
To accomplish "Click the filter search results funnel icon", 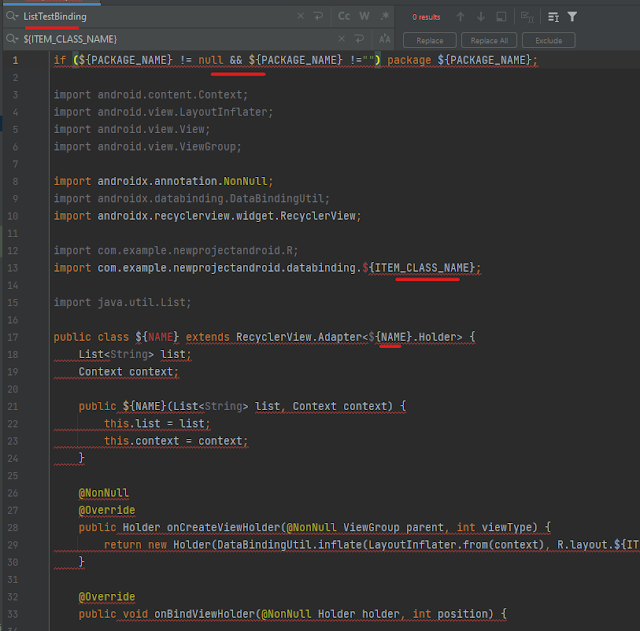I will 572,17.
